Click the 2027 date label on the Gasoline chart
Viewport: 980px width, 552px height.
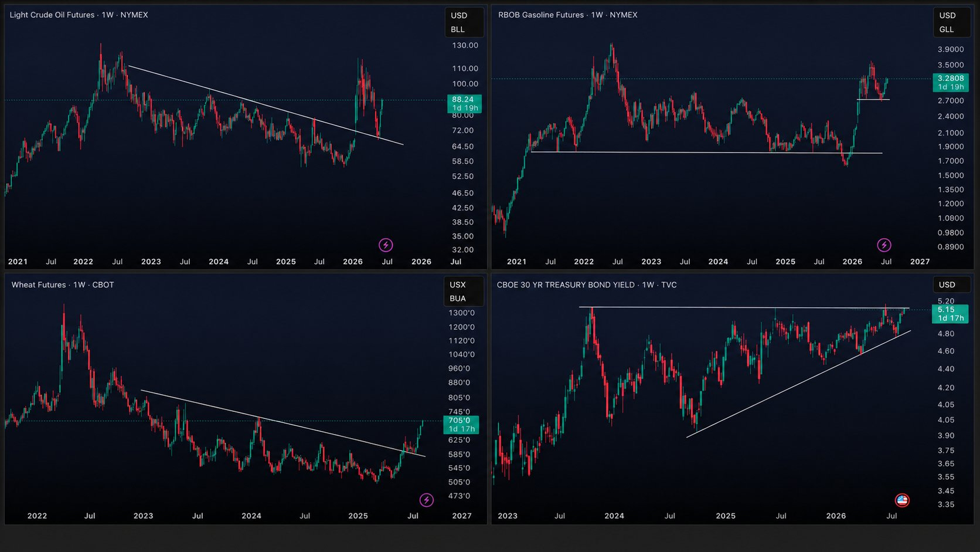[x=920, y=262]
